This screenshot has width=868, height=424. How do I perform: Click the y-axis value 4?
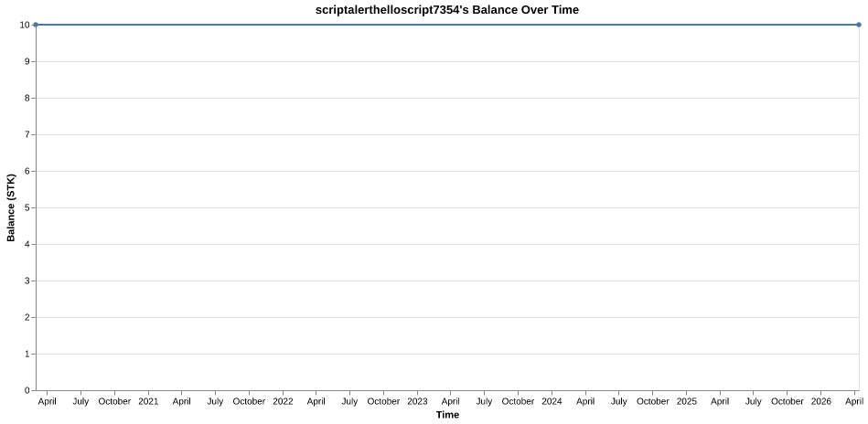[27, 244]
